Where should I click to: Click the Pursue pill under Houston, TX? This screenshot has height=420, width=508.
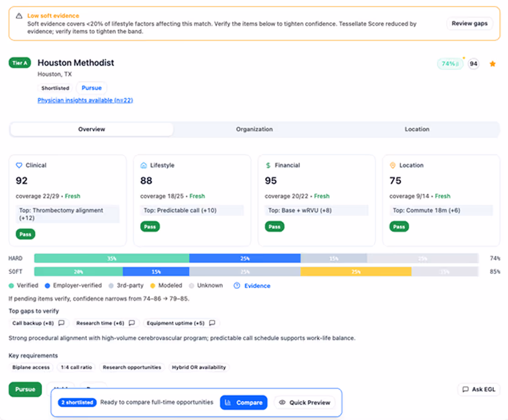92,88
